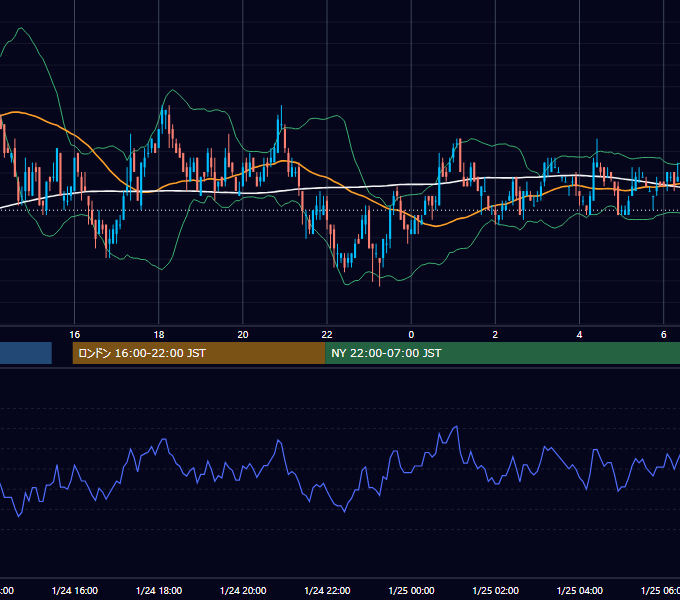The height and width of the screenshot is (600, 680).
Task: Click the 6 hour label on time axis
Action: click(x=664, y=334)
